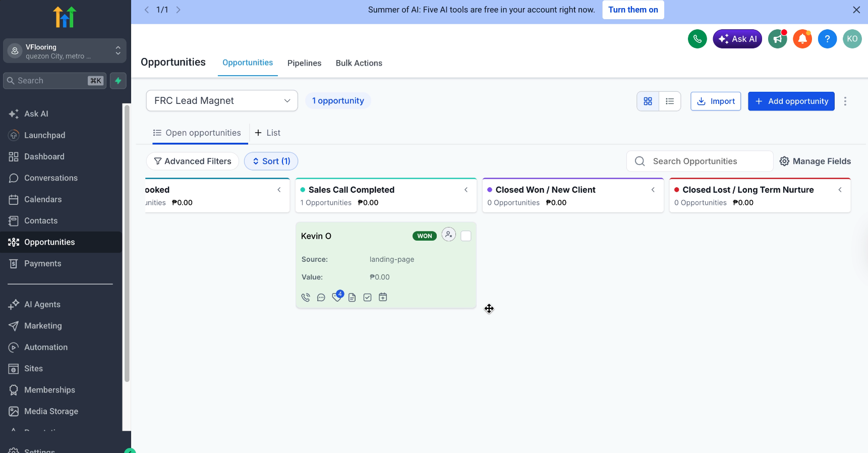Viewport: 868px width, 453px height.
Task: Click the Ask AI button in header
Action: click(737, 39)
